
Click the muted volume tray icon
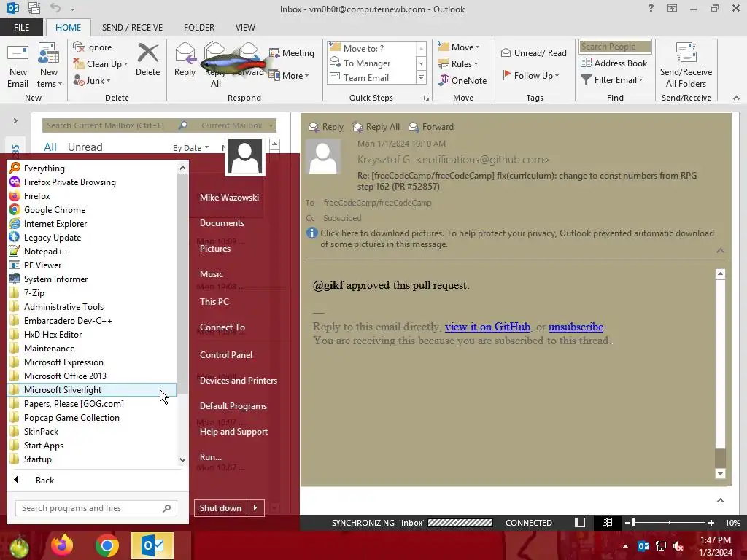(x=678, y=545)
